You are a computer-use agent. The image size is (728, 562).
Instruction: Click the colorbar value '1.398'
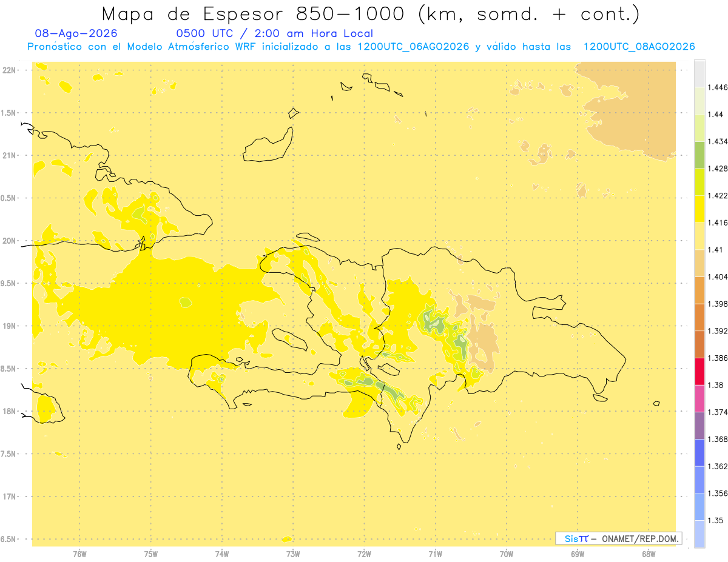[x=719, y=303]
